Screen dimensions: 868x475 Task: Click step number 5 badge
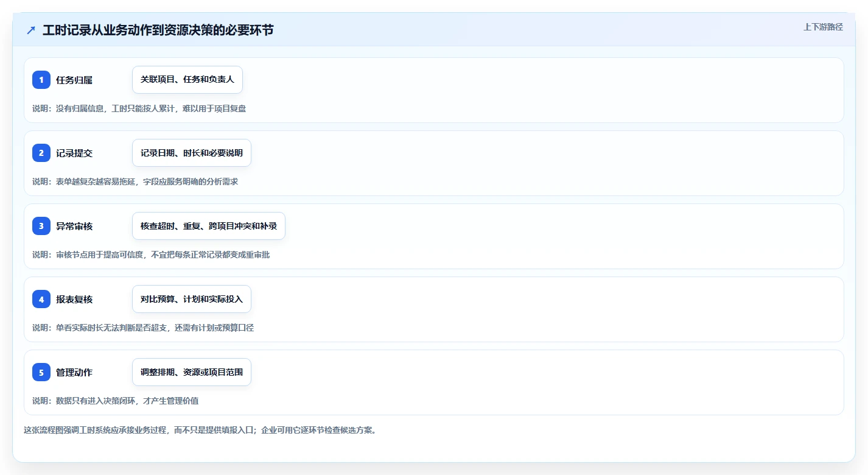pos(41,372)
